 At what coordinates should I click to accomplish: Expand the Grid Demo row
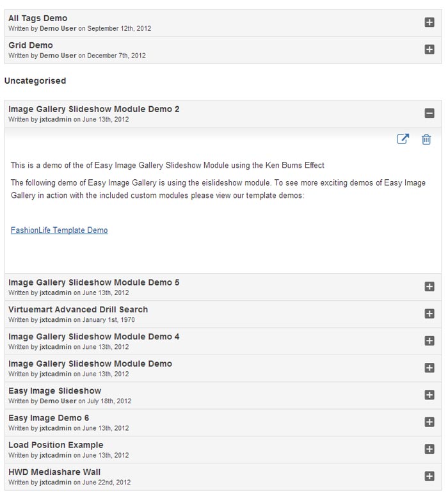[x=429, y=49]
